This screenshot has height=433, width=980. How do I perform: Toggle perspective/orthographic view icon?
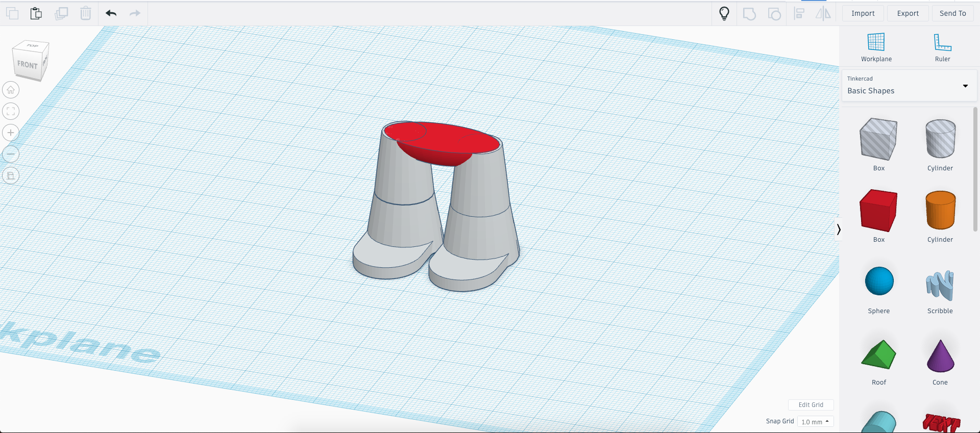pyautogui.click(x=11, y=176)
